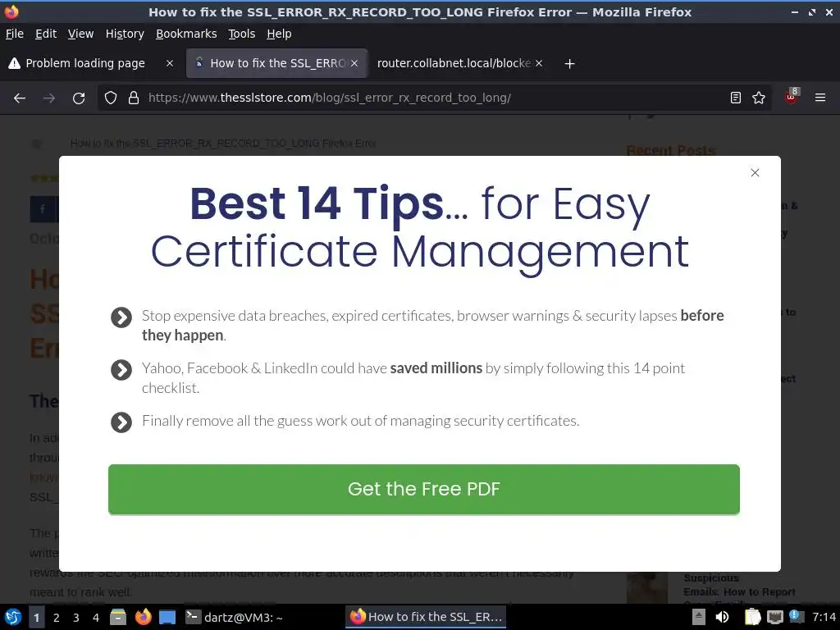Image resolution: width=840 pixels, height=630 pixels.
Task: Click the network monitor tray icon
Action: [x=774, y=617]
